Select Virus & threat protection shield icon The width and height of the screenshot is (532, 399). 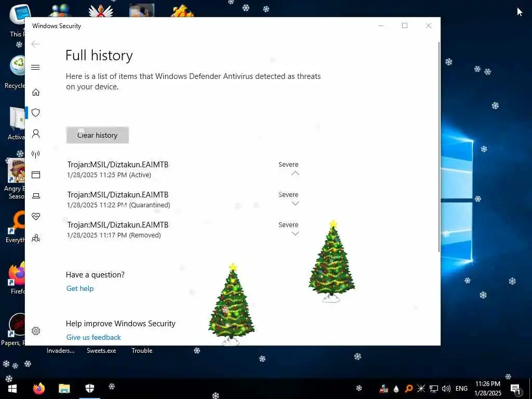point(36,113)
